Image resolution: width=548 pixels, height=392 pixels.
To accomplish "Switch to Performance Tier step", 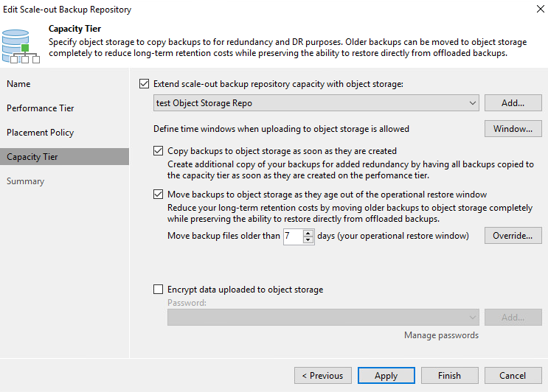I will click(41, 108).
